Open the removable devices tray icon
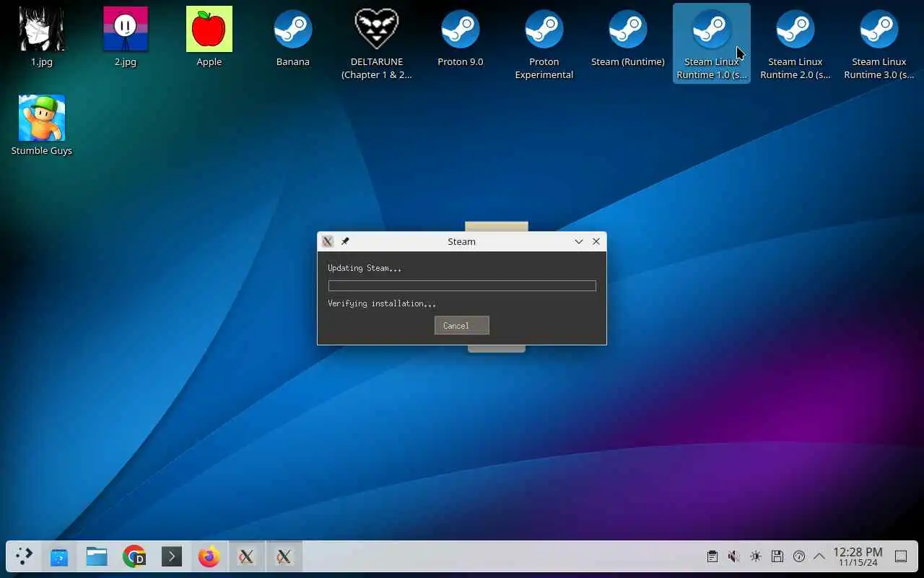This screenshot has width=924, height=578. [x=777, y=556]
